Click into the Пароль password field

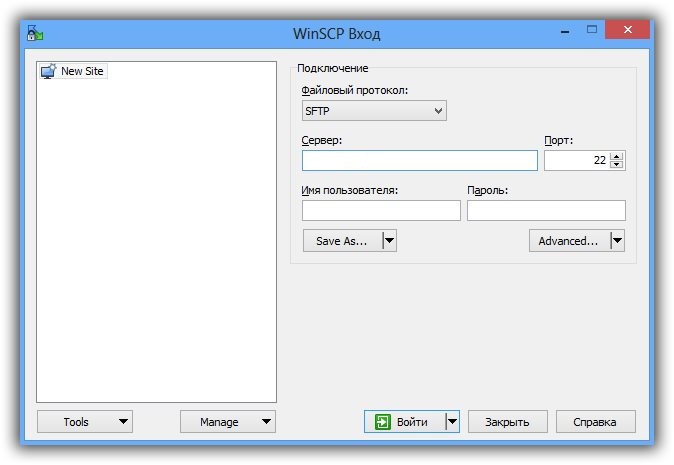pos(546,210)
